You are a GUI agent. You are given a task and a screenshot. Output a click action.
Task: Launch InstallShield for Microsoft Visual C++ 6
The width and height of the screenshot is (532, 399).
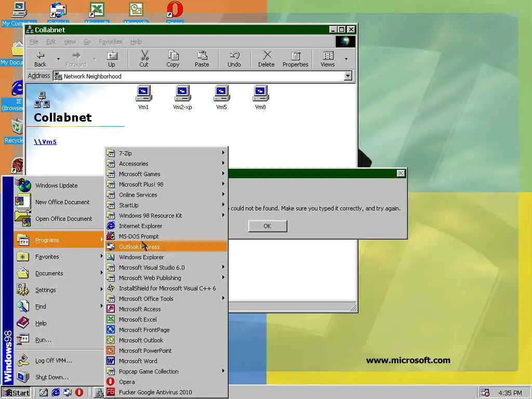(x=166, y=288)
